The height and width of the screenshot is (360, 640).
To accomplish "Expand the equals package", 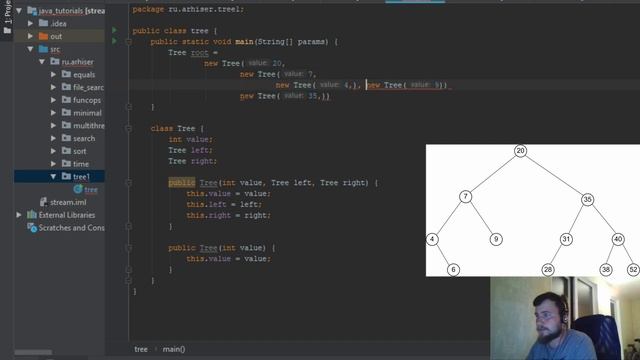I will [x=53, y=74].
